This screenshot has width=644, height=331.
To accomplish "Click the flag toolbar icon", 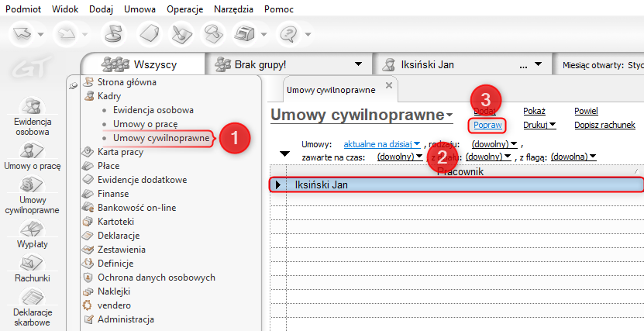I will pos(114,33).
